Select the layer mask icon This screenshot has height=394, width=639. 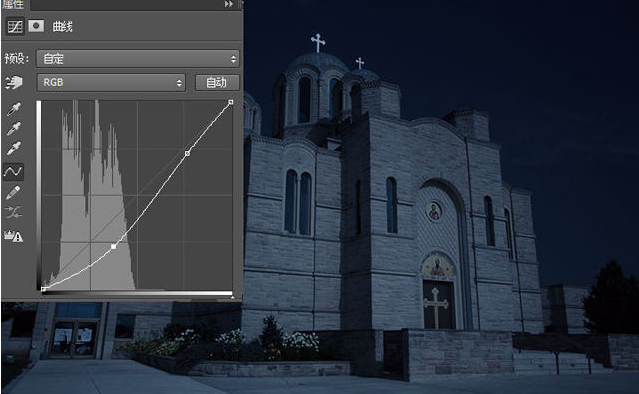(x=36, y=26)
